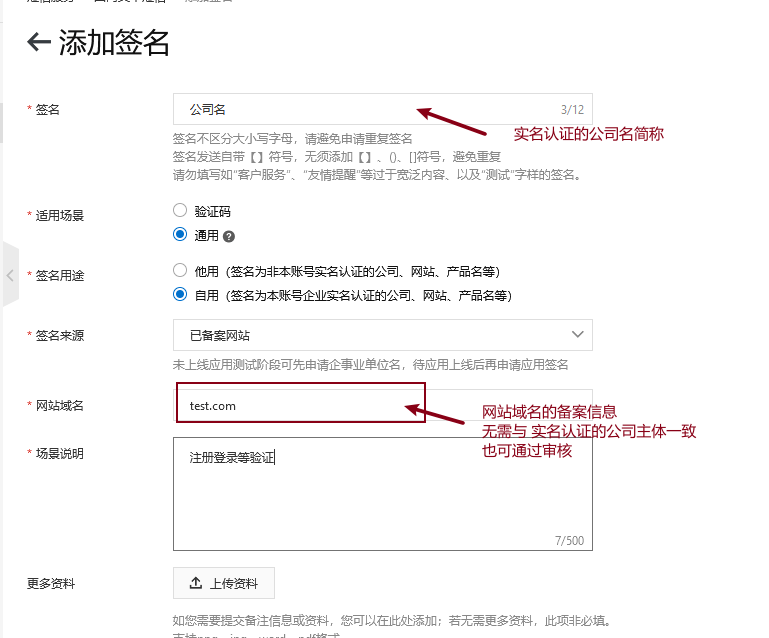Click the 3/12 character counter
Viewport: 769px width, 638px height.
click(572, 110)
